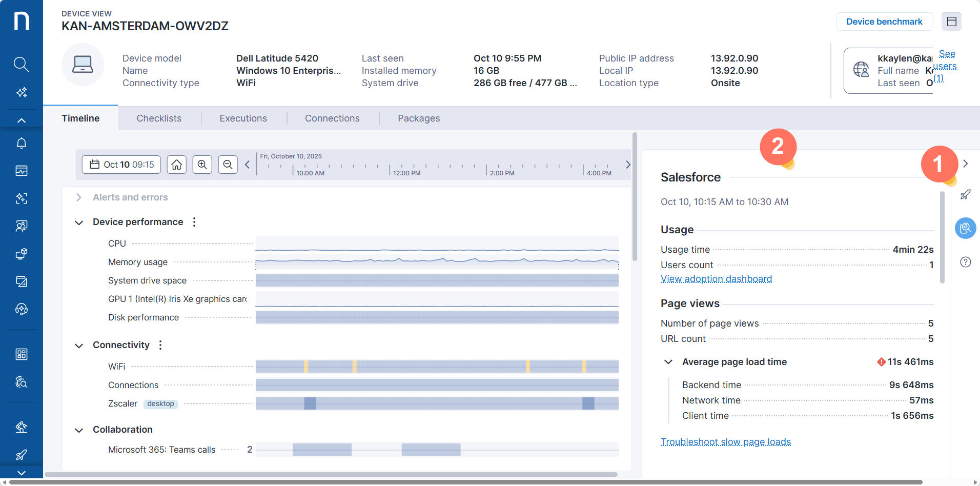Screen dimensions: 980x486
Task: Open Device performance three-dot menu
Action: [194, 222]
